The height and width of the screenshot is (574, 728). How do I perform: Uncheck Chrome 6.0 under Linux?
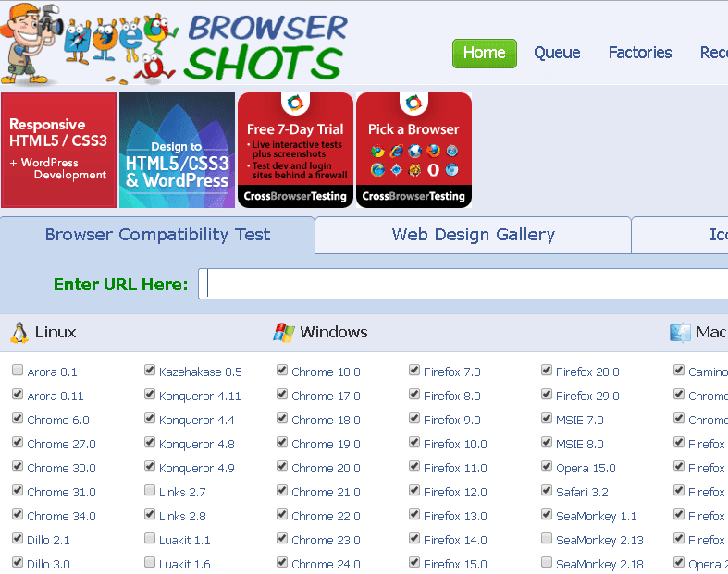click(x=18, y=419)
